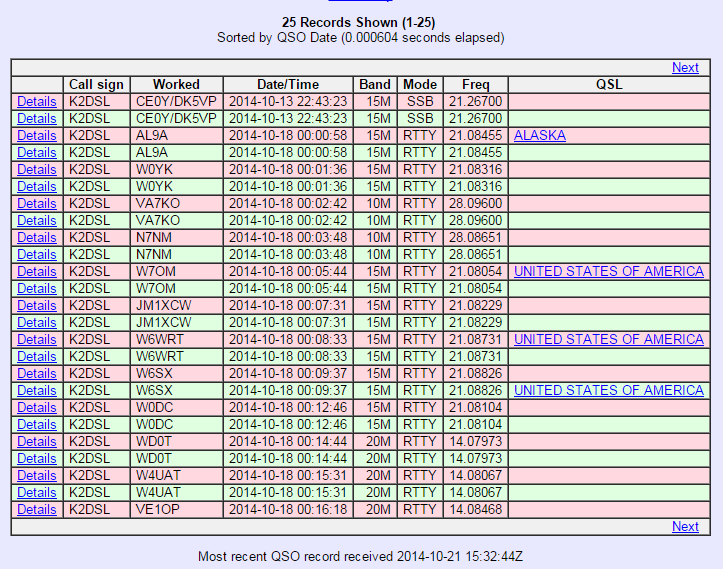Click JM1XCW call sign in pink row
This screenshot has width=723, height=569.
point(177,306)
